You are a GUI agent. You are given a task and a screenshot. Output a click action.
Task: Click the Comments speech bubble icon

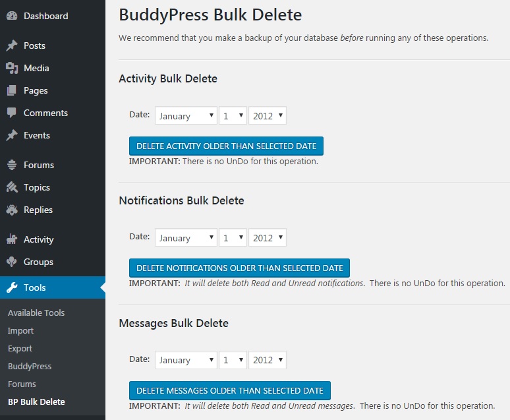click(x=11, y=113)
